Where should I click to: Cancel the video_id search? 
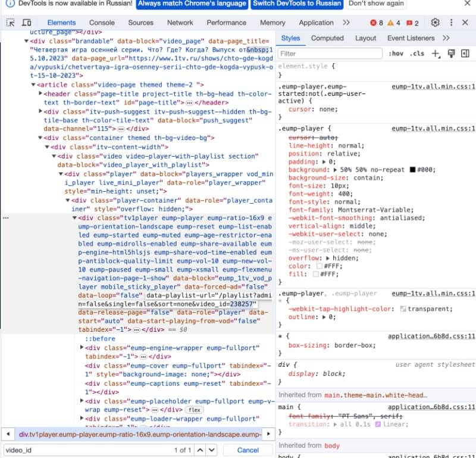(248, 450)
